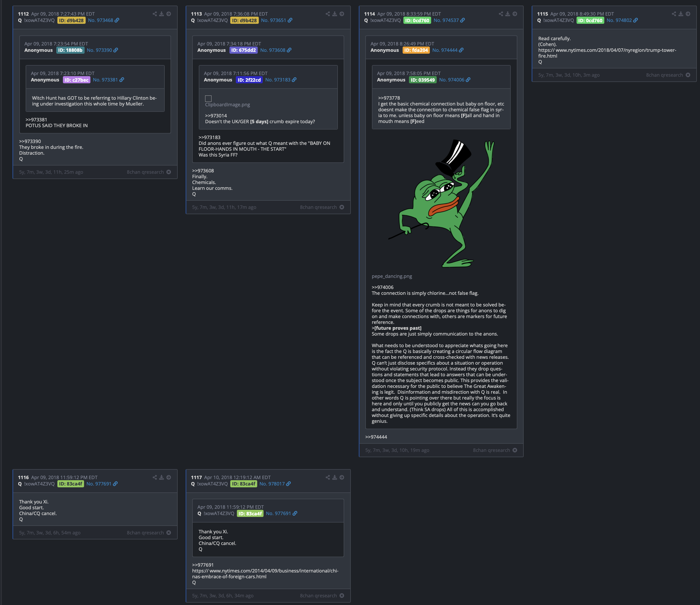Click the share icon on post 1116

[x=155, y=477]
